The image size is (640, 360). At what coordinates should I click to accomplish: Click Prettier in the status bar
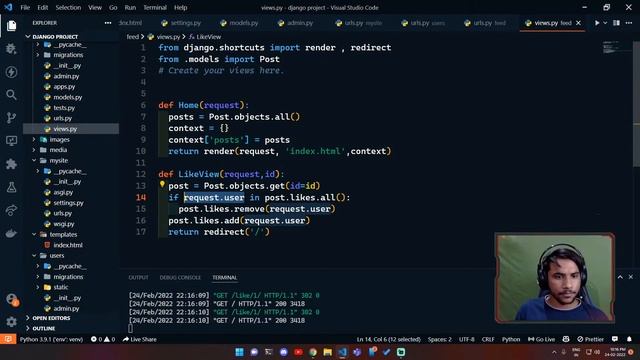click(590, 339)
